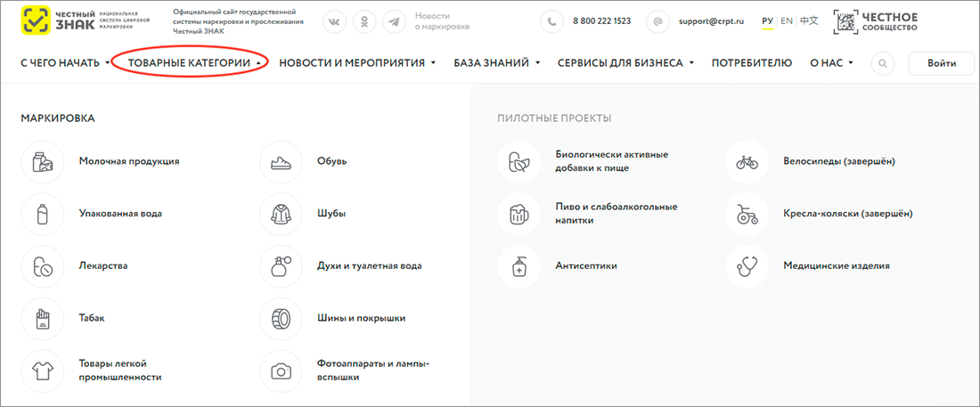980x407 pixels.
Task: Open Кресла-коляски (завершён) link
Action: [848, 213]
